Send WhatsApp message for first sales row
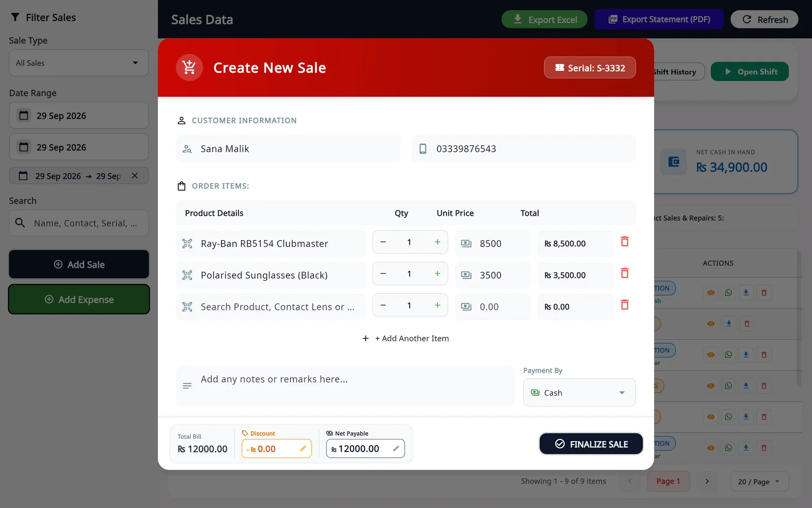 tap(728, 293)
